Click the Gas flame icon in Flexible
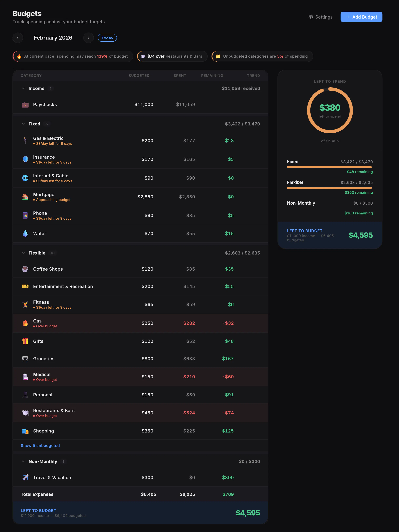The image size is (399, 532). click(25, 323)
